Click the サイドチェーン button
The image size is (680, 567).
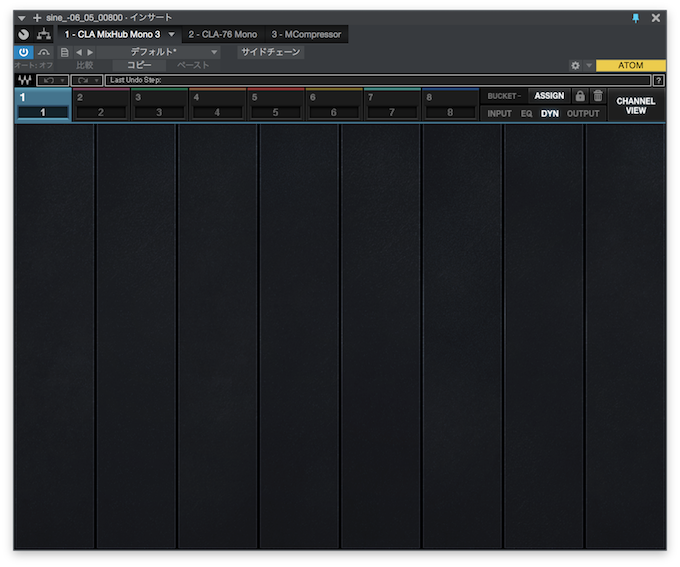pos(271,52)
